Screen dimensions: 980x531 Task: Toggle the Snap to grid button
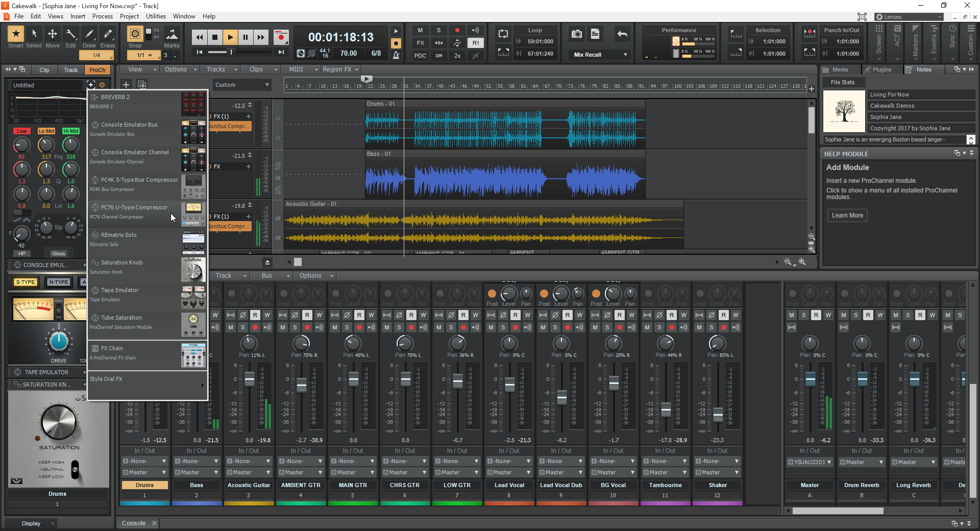(135, 34)
